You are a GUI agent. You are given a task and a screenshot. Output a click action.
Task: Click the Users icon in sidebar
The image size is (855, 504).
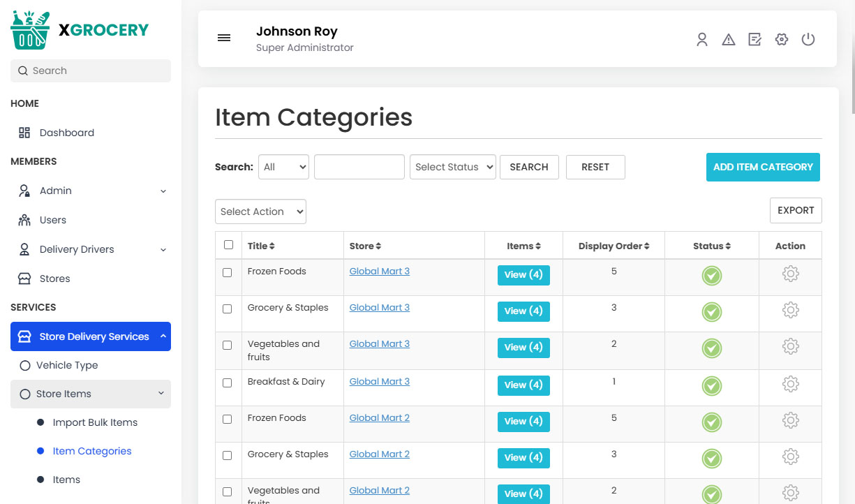pyautogui.click(x=23, y=220)
